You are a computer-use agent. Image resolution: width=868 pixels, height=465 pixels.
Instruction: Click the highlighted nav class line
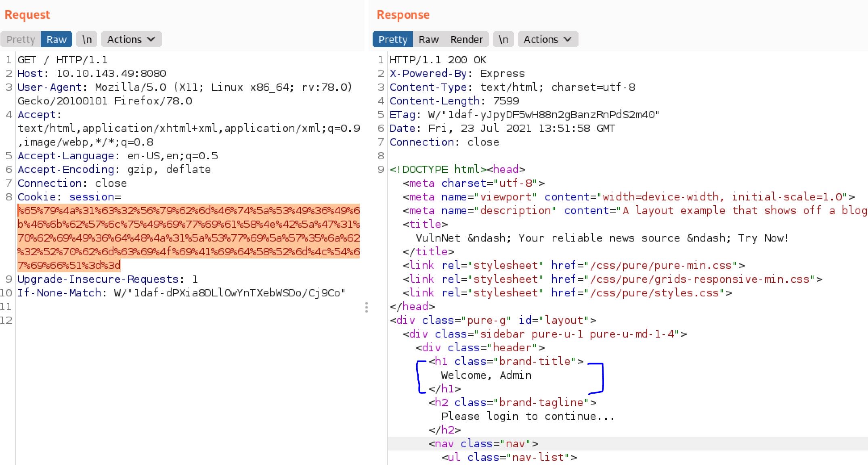tap(483, 444)
